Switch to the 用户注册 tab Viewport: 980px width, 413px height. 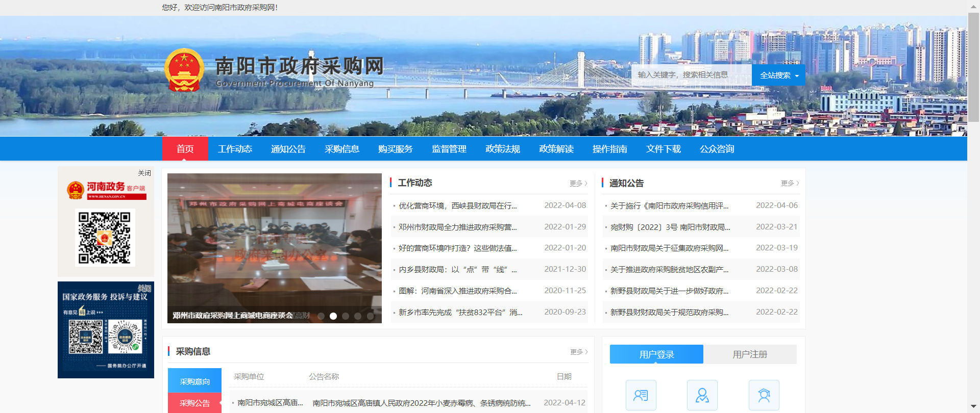click(750, 354)
